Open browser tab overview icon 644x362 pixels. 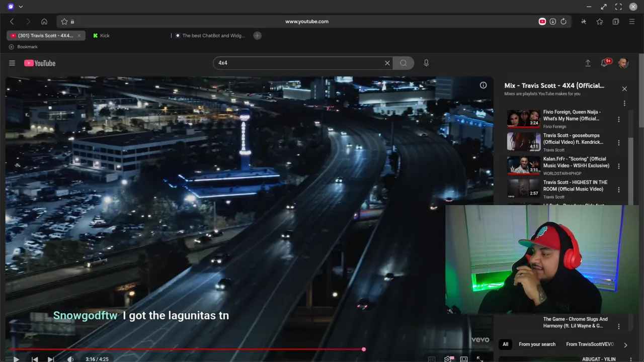(616, 22)
